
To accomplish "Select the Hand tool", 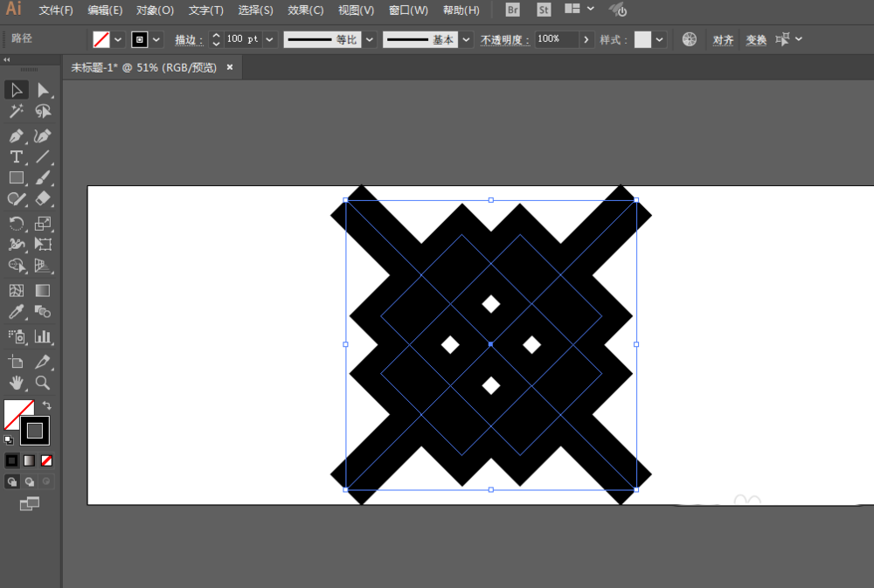I will pyautogui.click(x=16, y=383).
